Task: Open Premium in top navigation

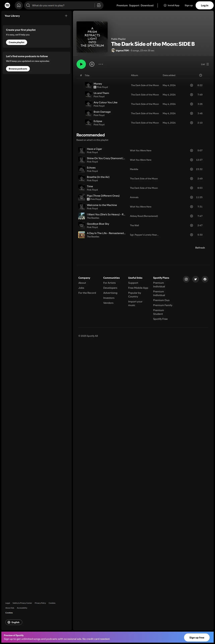Action: [x=122, y=6]
